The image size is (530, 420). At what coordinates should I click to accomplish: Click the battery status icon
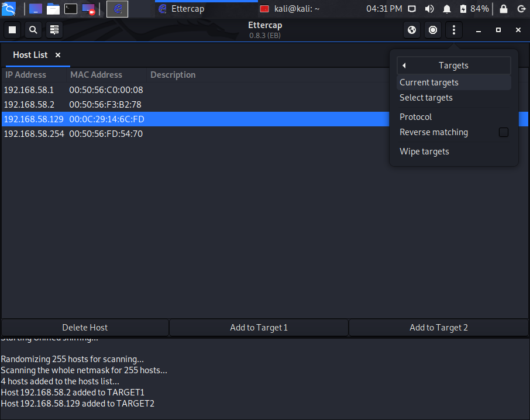click(x=463, y=9)
